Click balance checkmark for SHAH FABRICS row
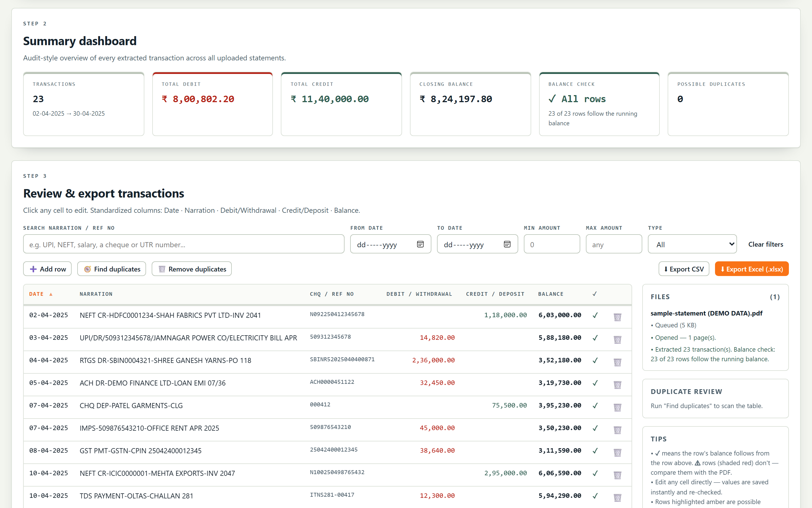This screenshot has width=812, height=508. 595,315
